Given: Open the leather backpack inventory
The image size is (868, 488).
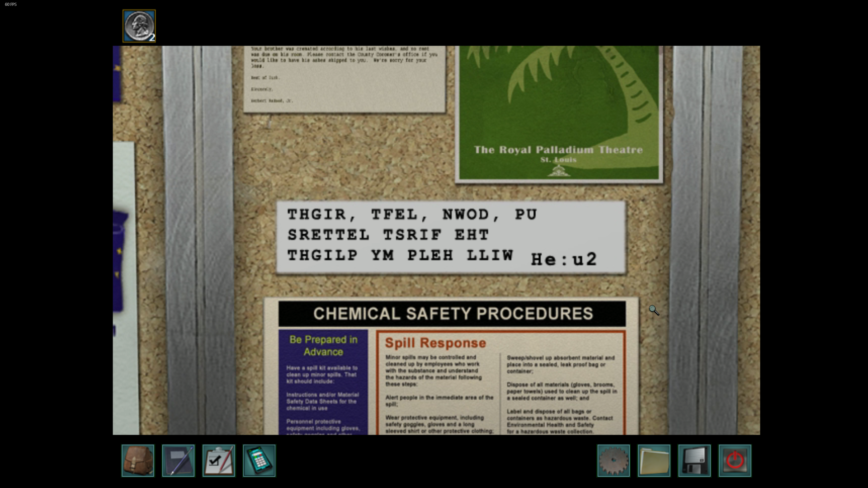Looking at the screenshot, I should point(138,460).
